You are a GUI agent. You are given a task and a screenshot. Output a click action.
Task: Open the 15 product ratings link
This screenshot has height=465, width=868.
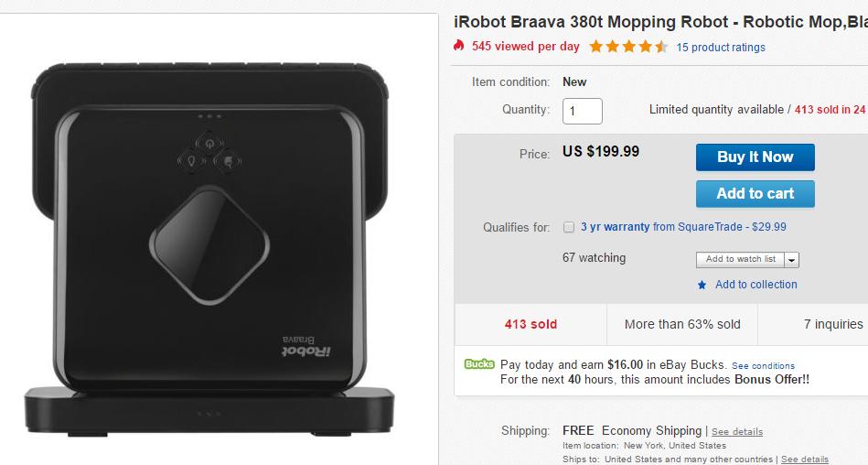(x=721, y=47)
